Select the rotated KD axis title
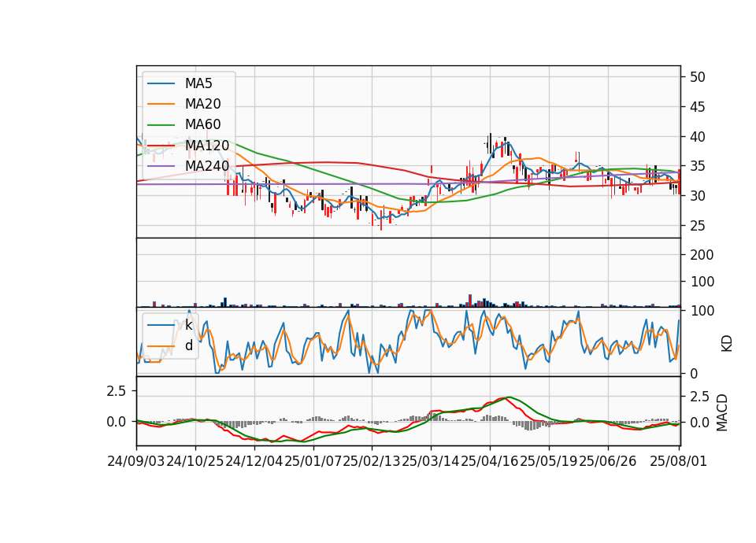This screenshot has height=543, width=756. point(727,343)
